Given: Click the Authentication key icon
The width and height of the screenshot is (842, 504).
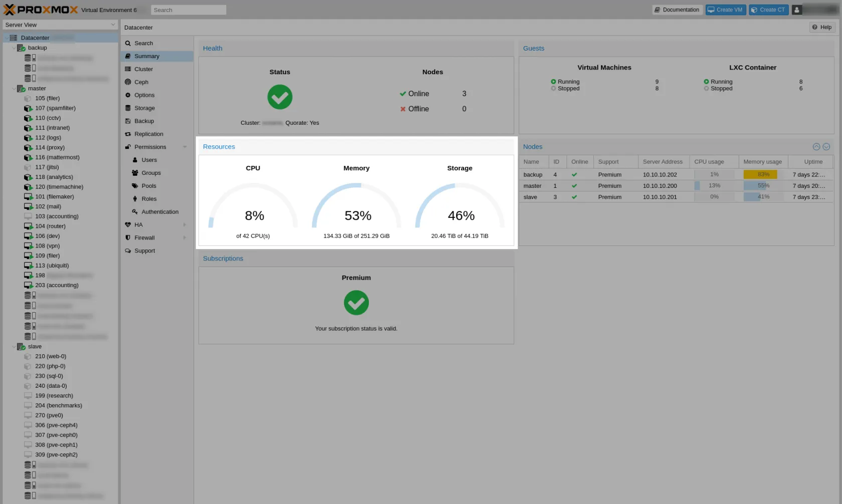Looking at the screenshot, I should pyautogui.click(x=135, y=212).
